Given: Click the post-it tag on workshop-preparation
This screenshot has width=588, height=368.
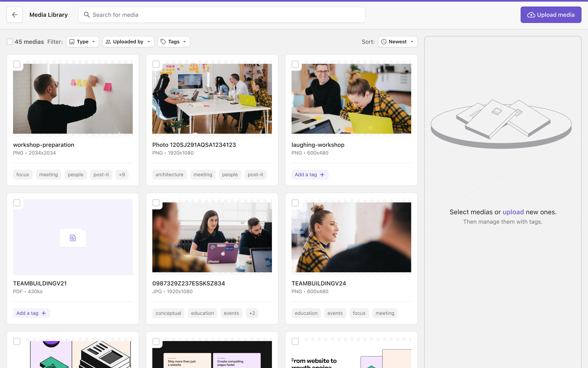Looking at the screenshot, I should tap(101, 174).
